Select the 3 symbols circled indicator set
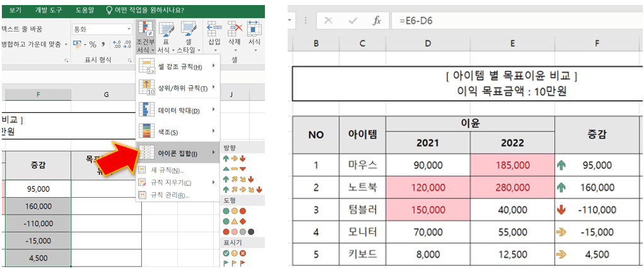 234,253
